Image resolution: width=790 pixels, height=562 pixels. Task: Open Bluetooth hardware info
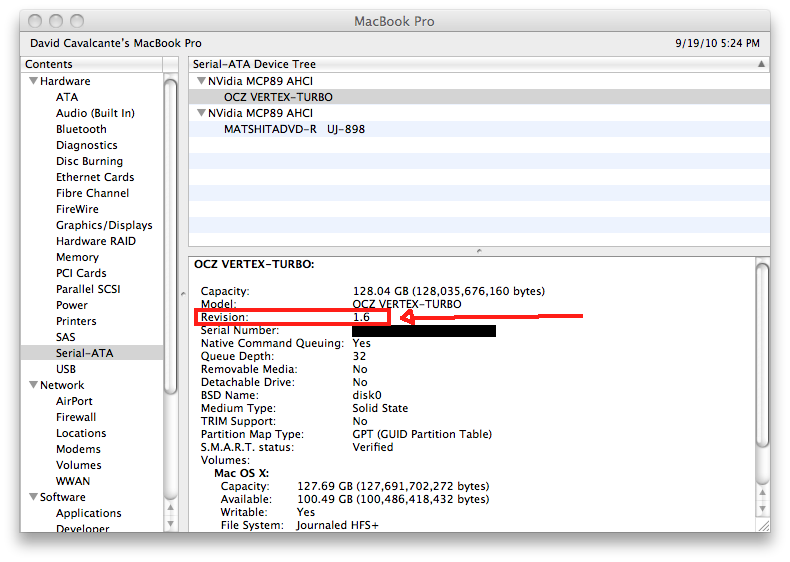point(81,129)
